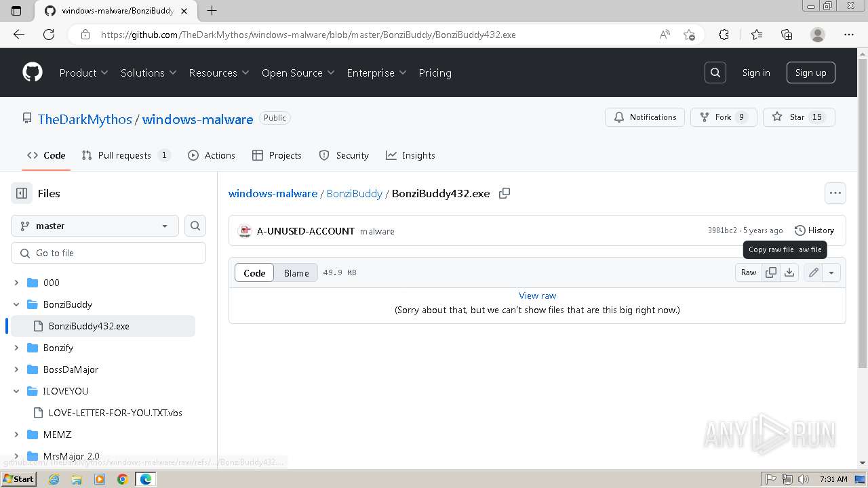Expand the Resources menu

pos(219,73)
